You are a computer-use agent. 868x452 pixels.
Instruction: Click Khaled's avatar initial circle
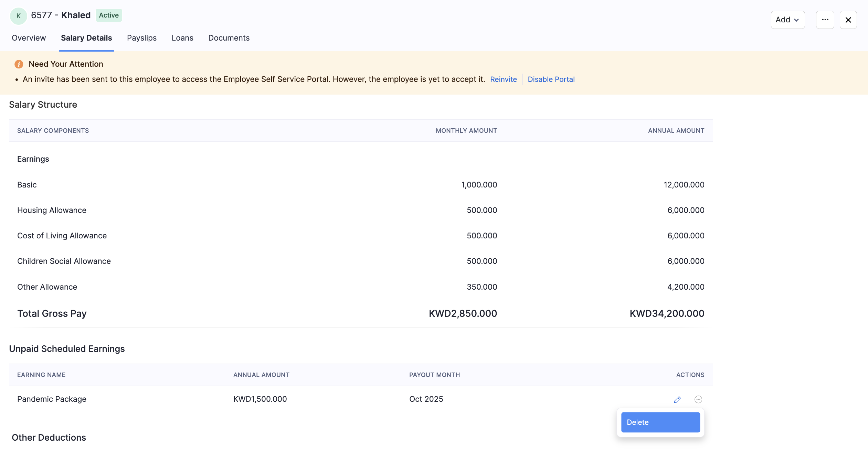coord(18,15)
